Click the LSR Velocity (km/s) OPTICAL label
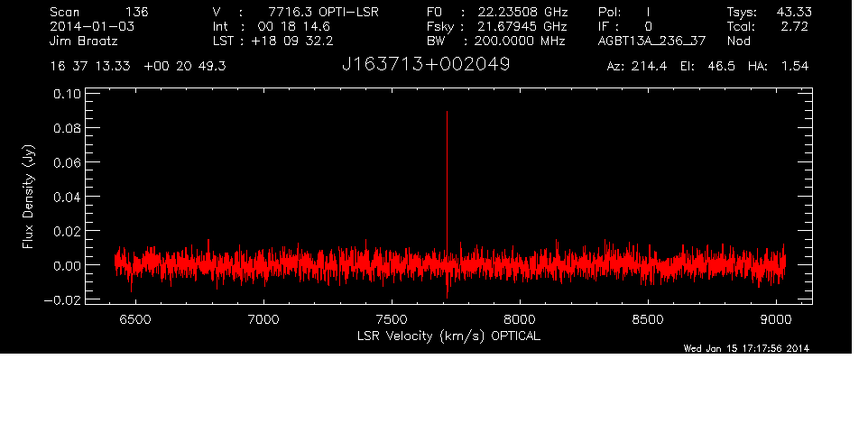This screenshot has height=442, width=868. coord(448,336)
